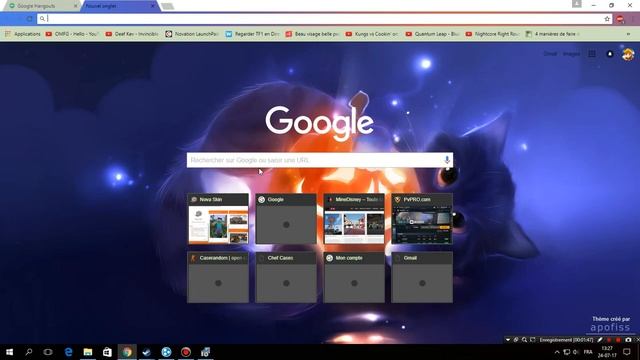Open the Gmail link at top right
This screenshot has height=360, width=640.
[x=550, y=54]
